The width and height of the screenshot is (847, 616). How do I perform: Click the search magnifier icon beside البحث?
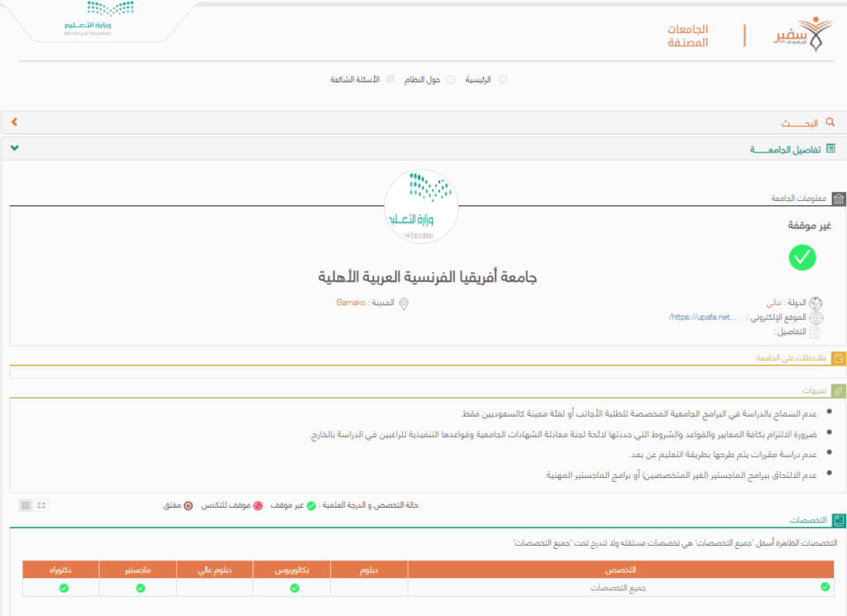830,122
